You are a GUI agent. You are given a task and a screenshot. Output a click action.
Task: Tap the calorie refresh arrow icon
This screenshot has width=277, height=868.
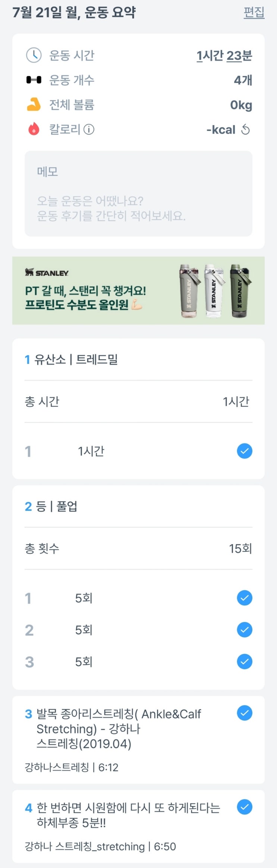[x=245, y=129]
